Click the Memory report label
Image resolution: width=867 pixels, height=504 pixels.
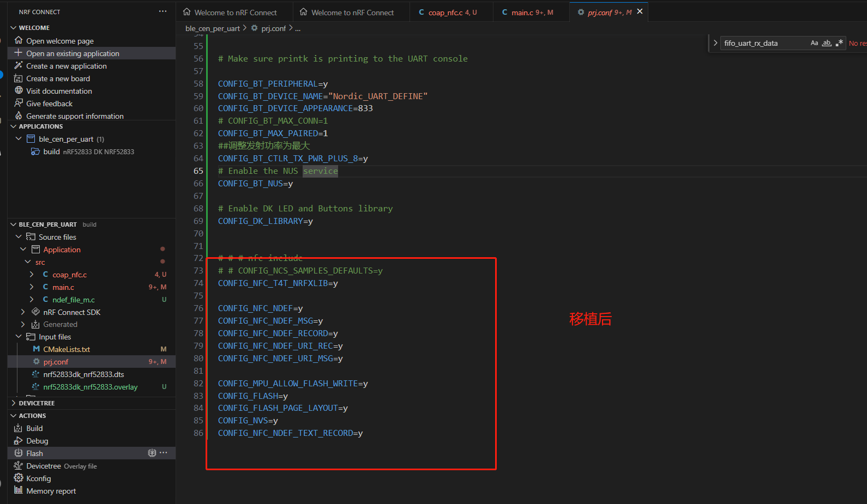click(51, 491)
